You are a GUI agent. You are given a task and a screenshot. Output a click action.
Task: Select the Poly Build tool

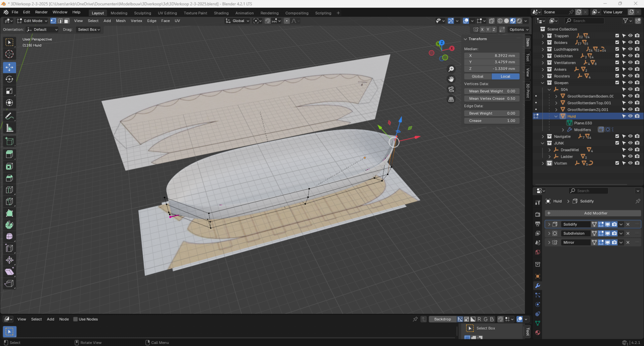tap(9, 213)
